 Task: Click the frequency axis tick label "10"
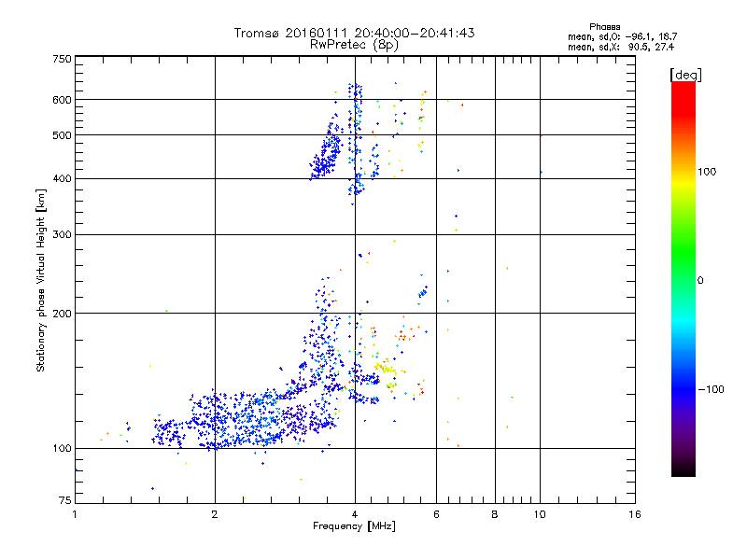[540, 514]
